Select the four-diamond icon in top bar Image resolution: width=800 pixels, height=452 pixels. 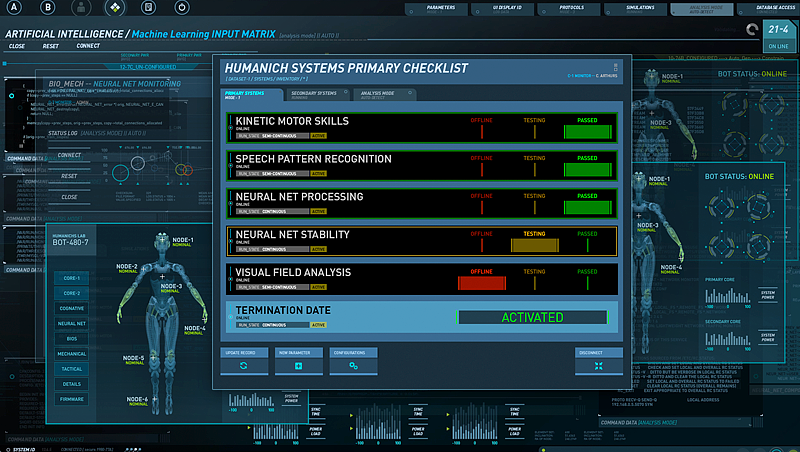[115, 7]
